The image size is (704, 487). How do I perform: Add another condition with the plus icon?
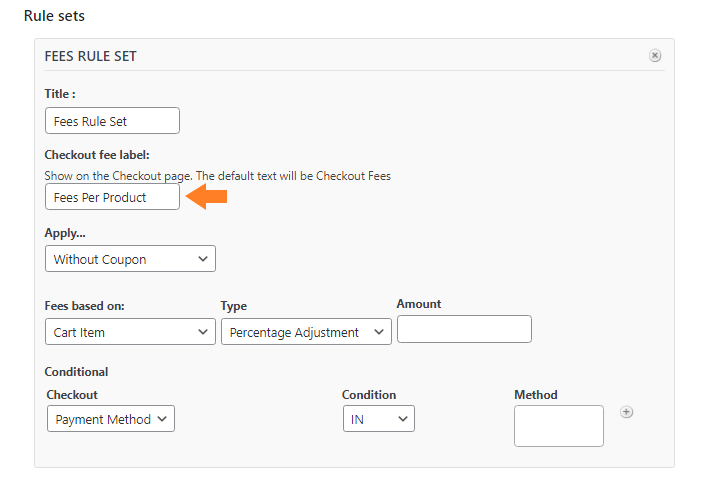coord(626,412)
